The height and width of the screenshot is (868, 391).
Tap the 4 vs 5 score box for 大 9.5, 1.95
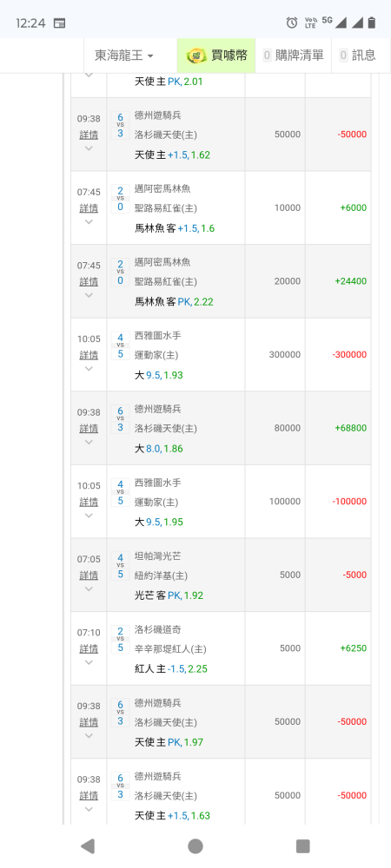(120, 492)
